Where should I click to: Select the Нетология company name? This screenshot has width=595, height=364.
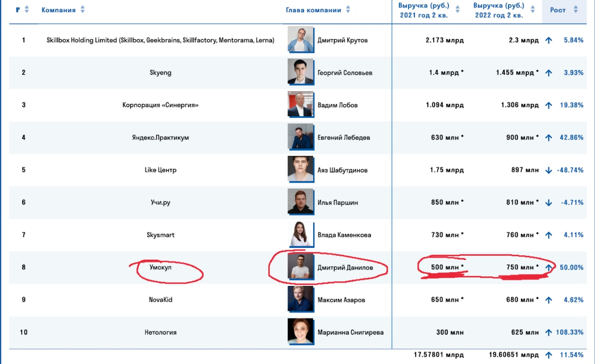[x=160, y=332]
